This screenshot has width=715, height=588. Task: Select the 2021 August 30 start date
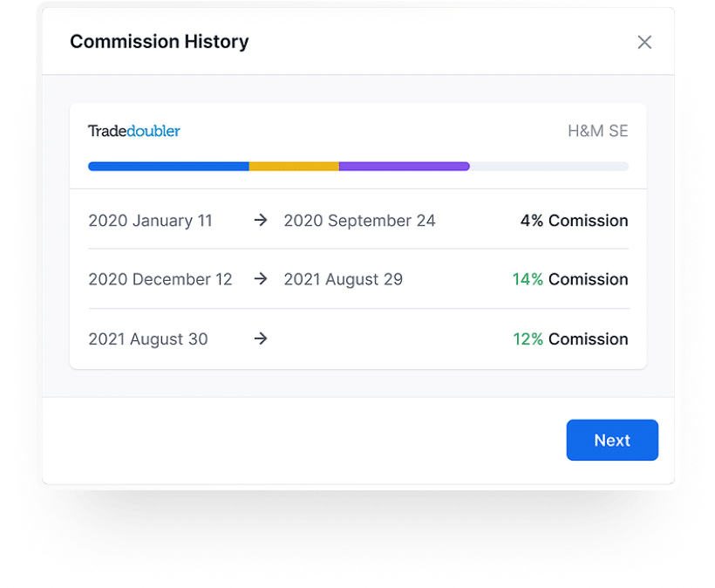148,338
